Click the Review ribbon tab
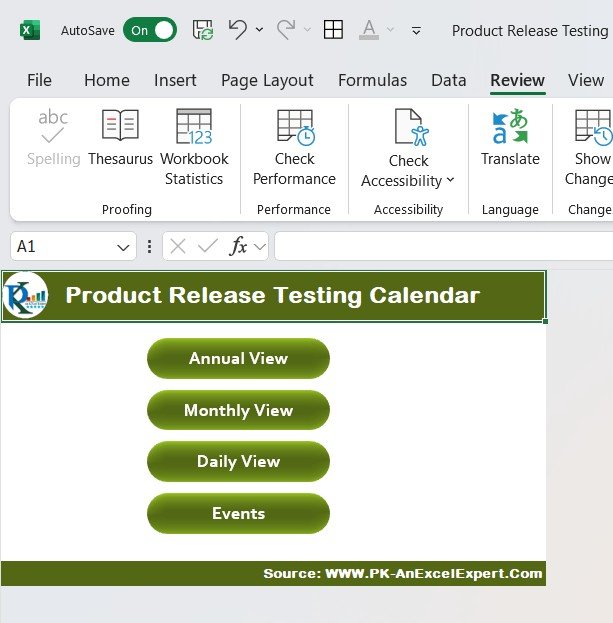 click(x=518, y=80)
